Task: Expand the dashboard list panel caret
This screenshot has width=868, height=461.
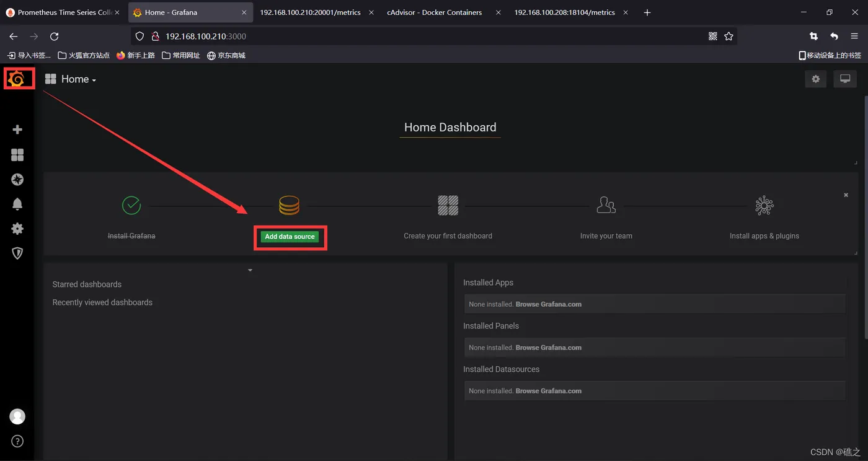Action: pos(250,270)
